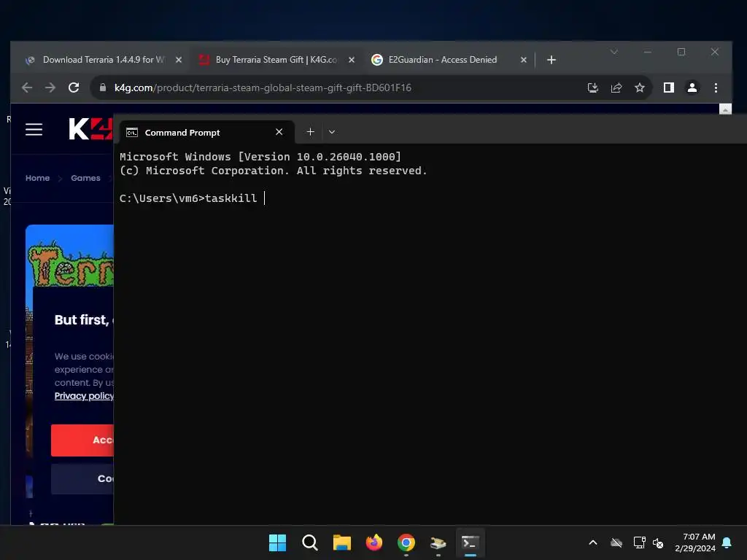Click the k4g.com URL address bar
Screen dimensions: 747x560
coord(263,87)
